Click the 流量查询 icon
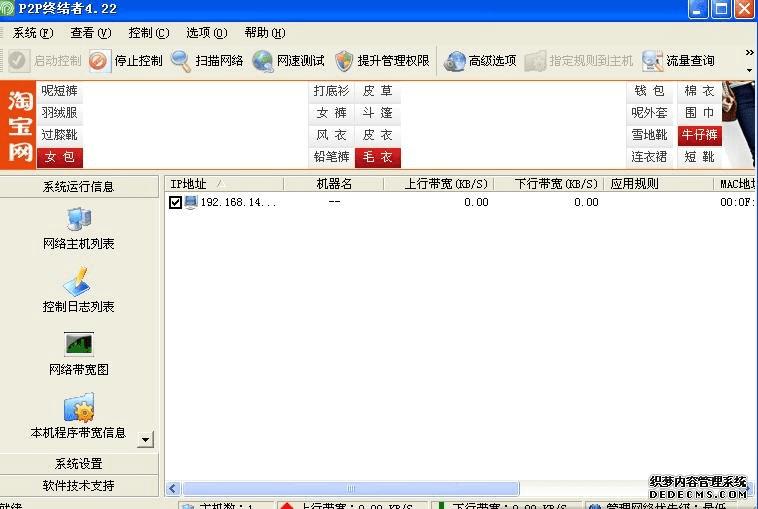Image resolution: width=758 pixels, height=509 pixels. [x=652, y=61]
